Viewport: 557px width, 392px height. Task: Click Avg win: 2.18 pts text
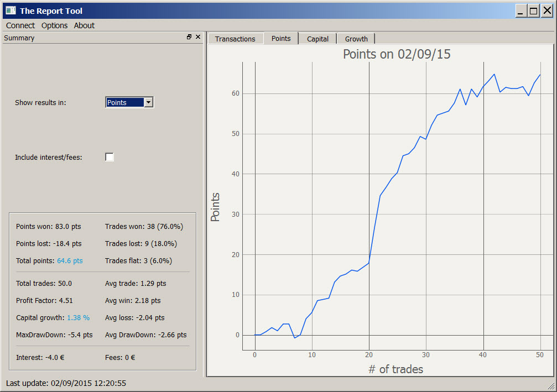[x=133, y=300]
